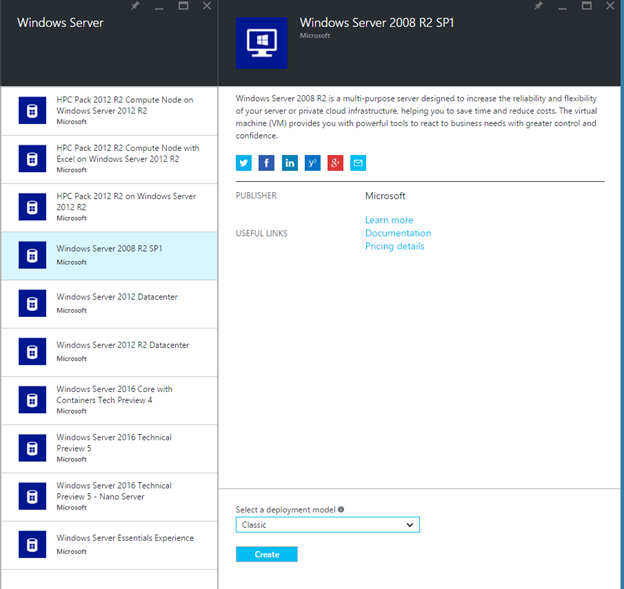
Task: Share via Facebook icon
Action: [266, 163]
